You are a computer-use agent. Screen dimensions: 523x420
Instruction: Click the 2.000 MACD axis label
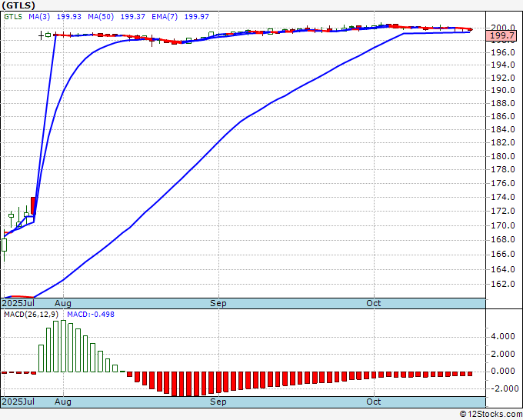(503, 354)
